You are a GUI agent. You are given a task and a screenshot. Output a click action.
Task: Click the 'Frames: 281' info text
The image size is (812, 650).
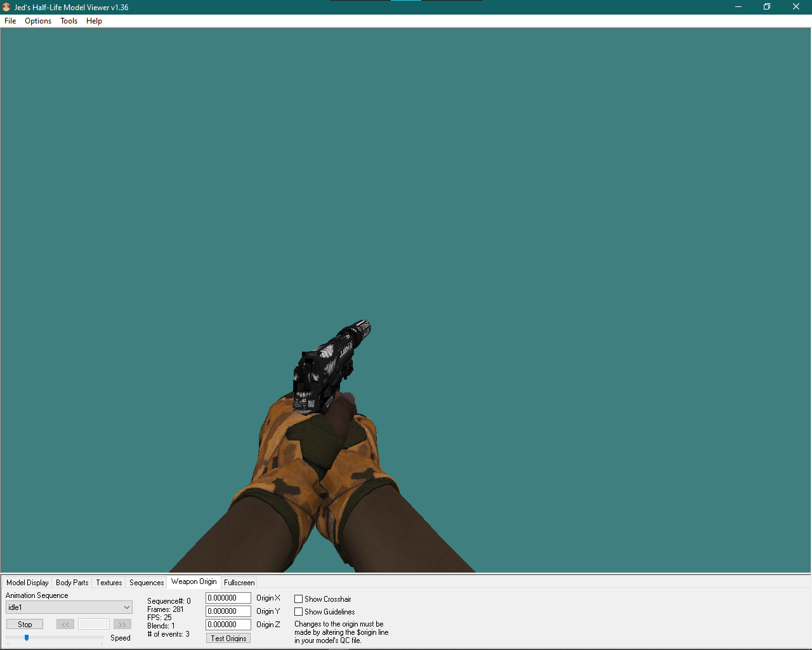(165, 609)
